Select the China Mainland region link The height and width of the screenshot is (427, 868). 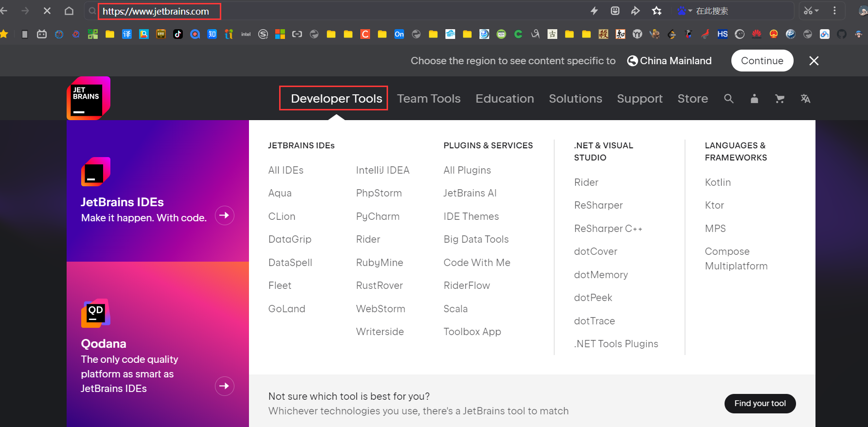pyautogui.click(x=669, y=61)
